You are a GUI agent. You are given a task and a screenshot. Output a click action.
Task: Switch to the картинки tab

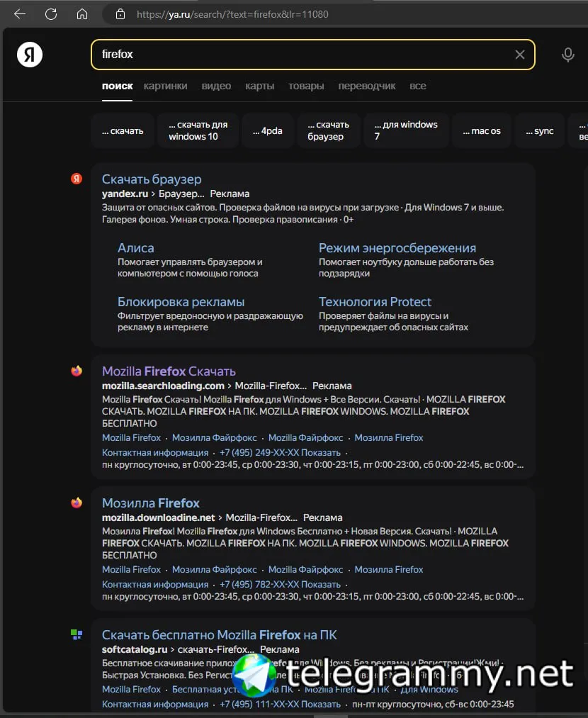click(x=165, y=86)
